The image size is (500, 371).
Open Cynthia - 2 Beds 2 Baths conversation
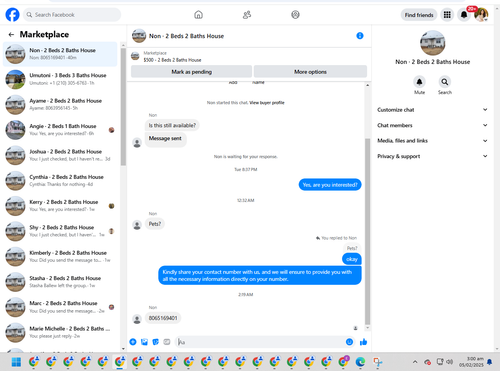pyautogui.click(x=60, y=181)
